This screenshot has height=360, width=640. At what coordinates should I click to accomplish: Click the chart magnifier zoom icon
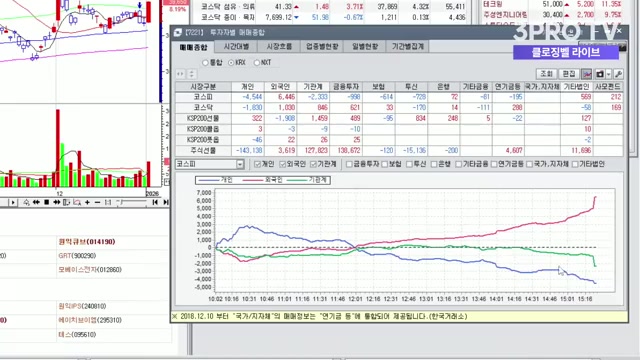click(77, 202)
